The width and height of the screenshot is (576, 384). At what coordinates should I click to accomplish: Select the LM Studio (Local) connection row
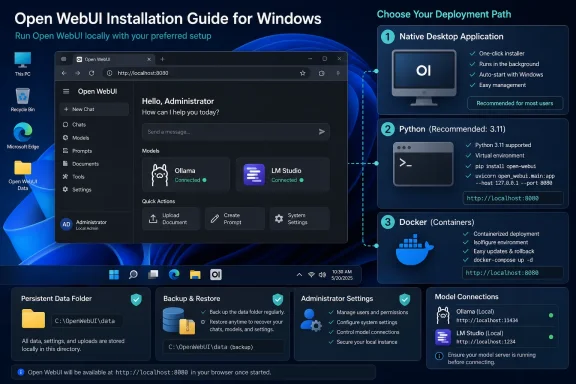click(496, 337)
